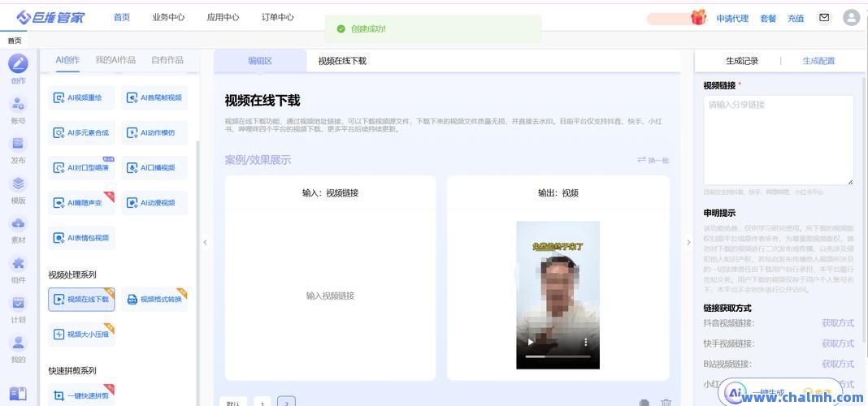868x406 pixels.
Task: Open the user avatar menu
Action: pyautogui.click(x=852, y=18)
